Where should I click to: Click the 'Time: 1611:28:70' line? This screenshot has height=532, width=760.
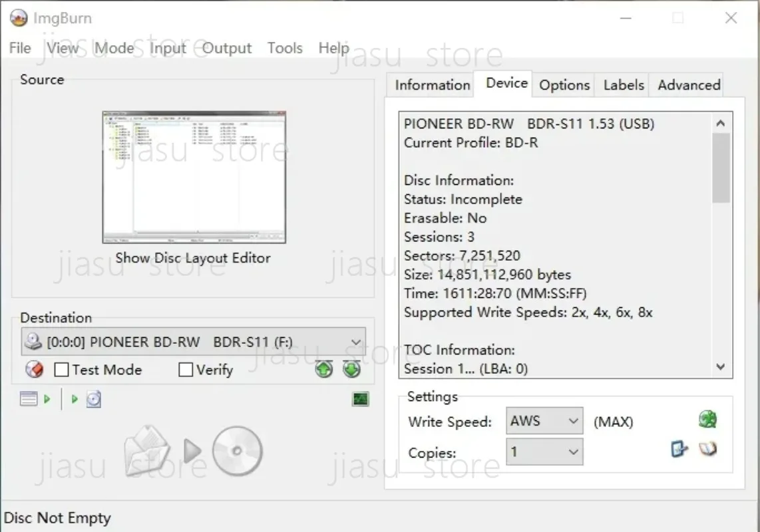point(495,294)
